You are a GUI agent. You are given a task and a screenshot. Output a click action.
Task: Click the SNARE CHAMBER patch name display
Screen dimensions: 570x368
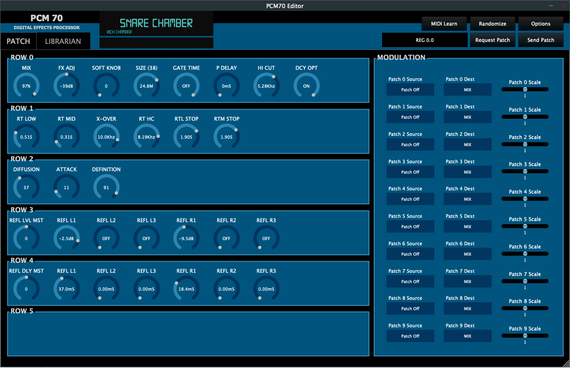coord(156,24)
